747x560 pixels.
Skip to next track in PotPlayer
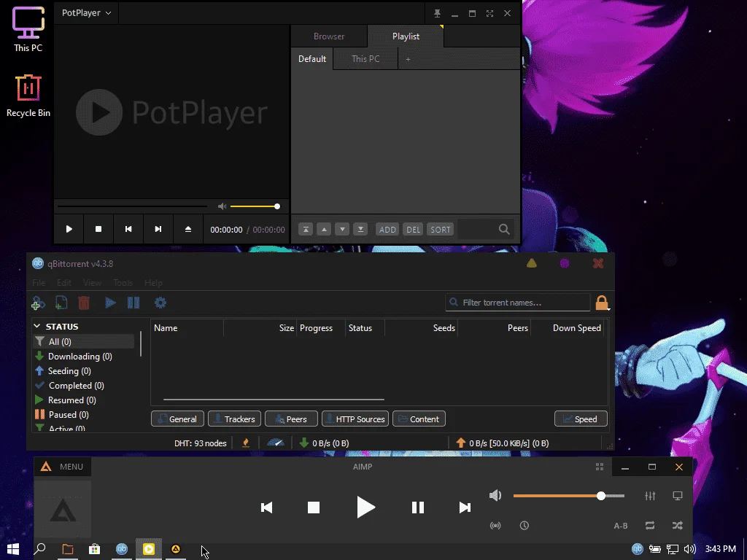(158, 229)
